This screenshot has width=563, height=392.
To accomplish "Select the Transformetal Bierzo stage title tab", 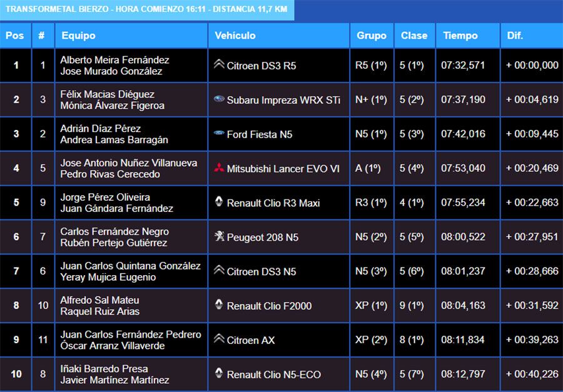I will click(x=147, y=10).
